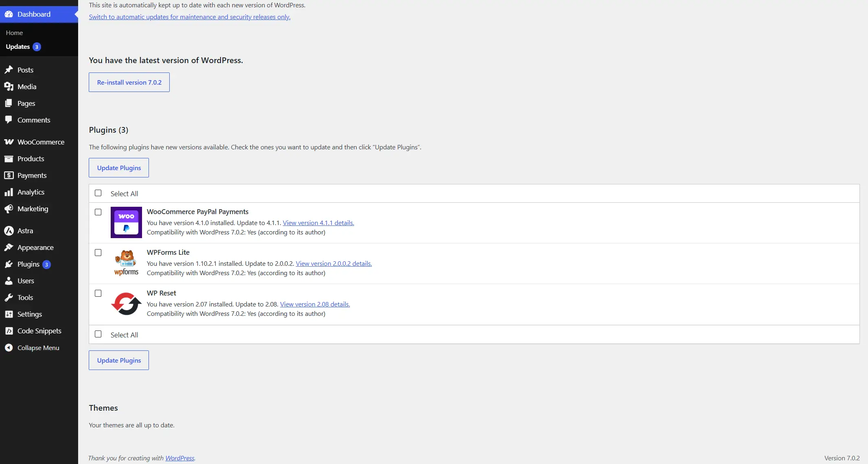Image resolution: width=868 pixels, height=464 pixels.
Task: Open View version 2.0.0.2 details link
Action: point(334,263)
